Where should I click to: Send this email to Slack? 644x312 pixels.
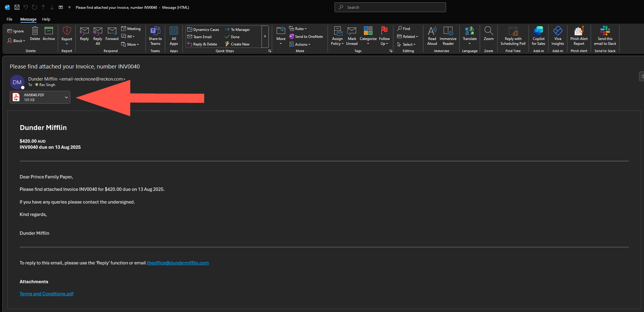[x=605, y=36]
